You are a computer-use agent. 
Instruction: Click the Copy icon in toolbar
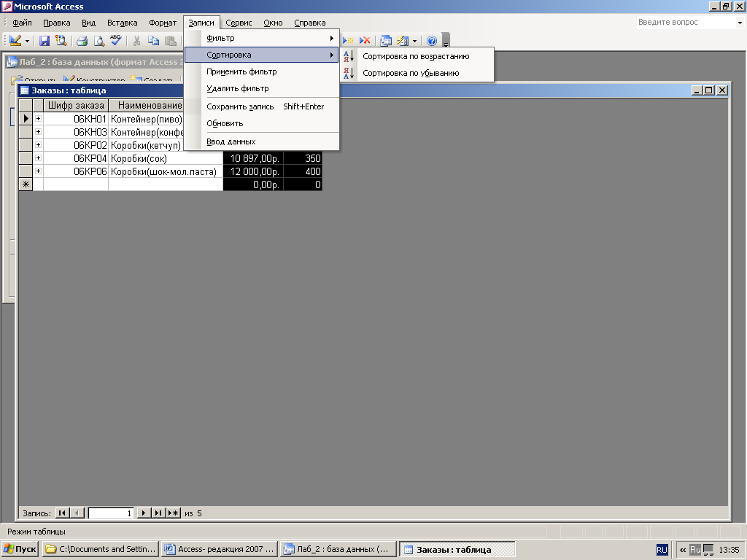tap(153, 41)
